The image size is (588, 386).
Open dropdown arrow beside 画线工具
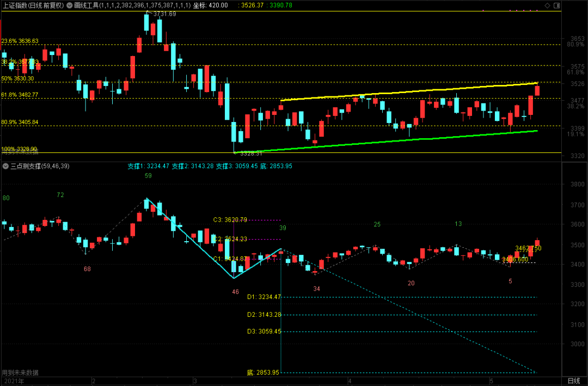point(69,5)
